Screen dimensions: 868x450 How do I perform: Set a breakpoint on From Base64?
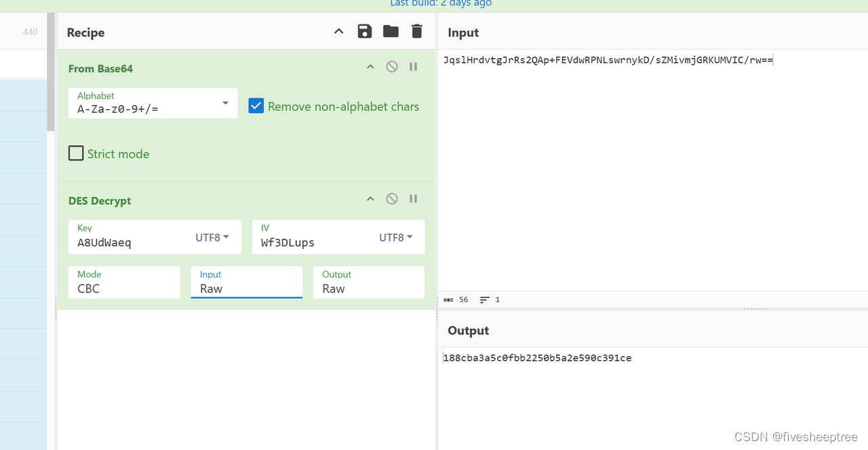(x=413, y=66)
